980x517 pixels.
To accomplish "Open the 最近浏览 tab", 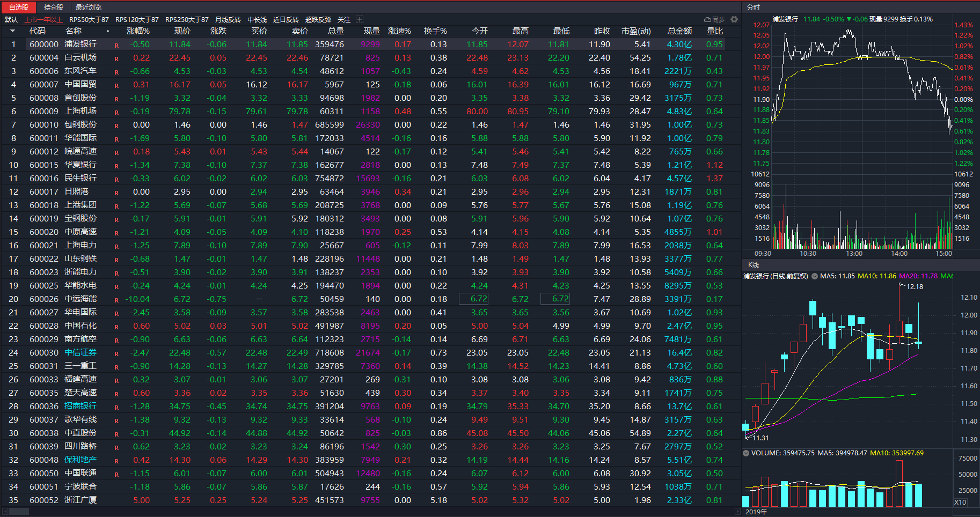I will coord(88,8).
